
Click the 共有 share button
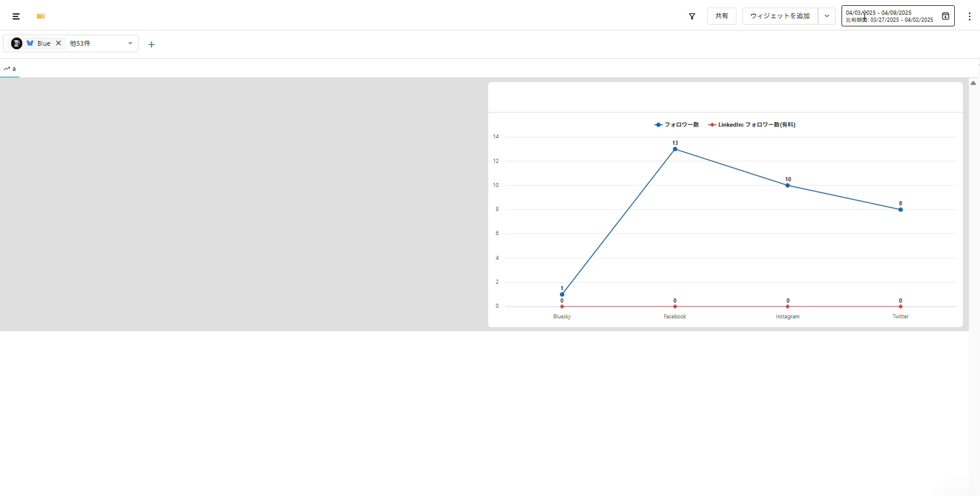pyautogui.click(x=721, y=16)
